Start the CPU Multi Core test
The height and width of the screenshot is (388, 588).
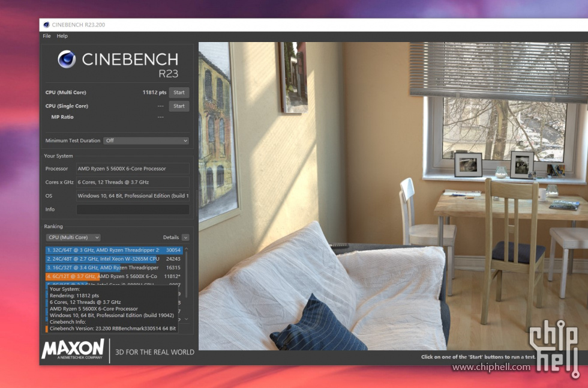179,92
